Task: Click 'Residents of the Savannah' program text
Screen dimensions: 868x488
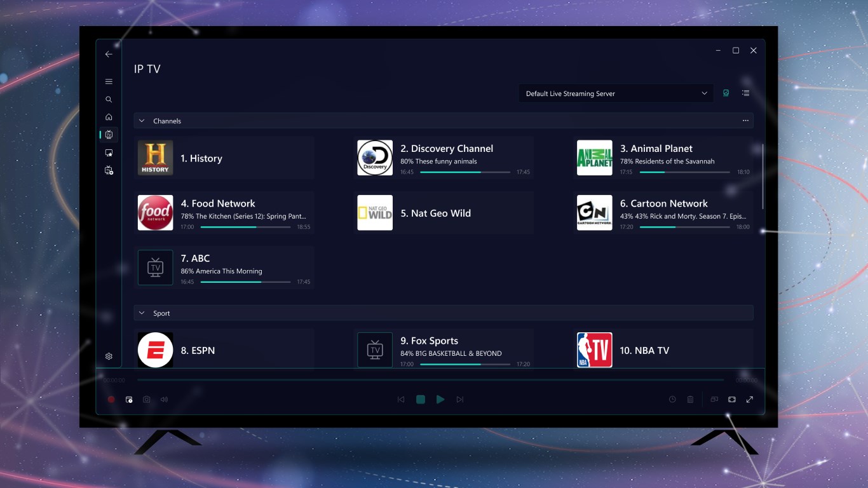Action: pos(675,161)
